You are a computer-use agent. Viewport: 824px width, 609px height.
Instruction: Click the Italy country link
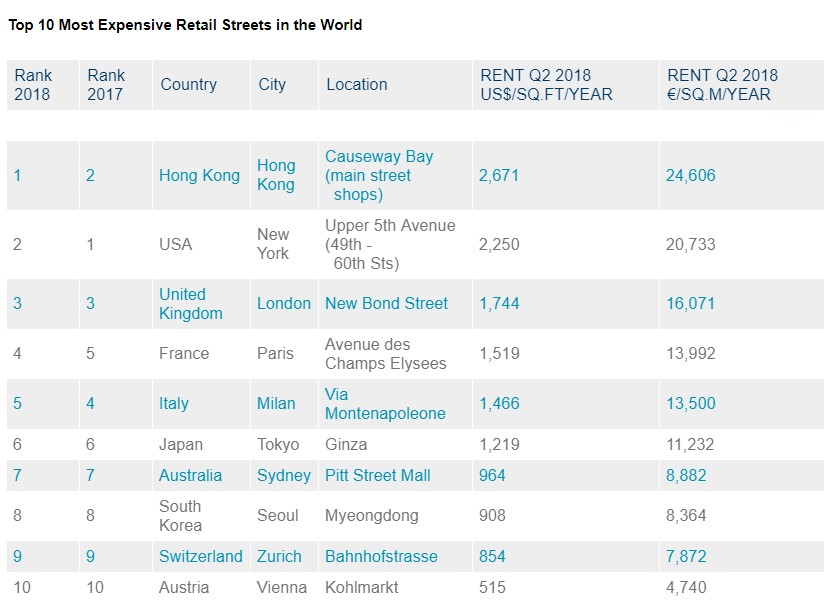coord(173,403)
